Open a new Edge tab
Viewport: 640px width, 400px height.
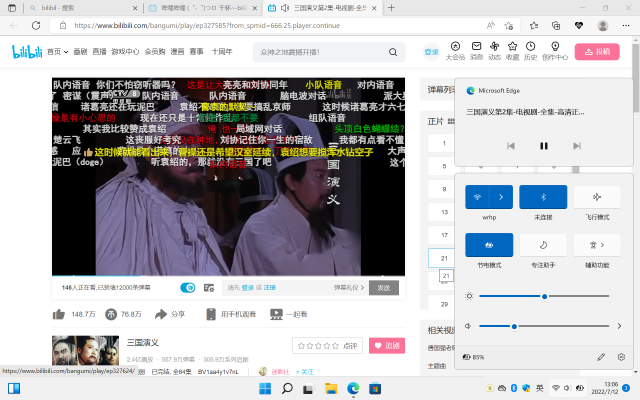pos(391,8)
